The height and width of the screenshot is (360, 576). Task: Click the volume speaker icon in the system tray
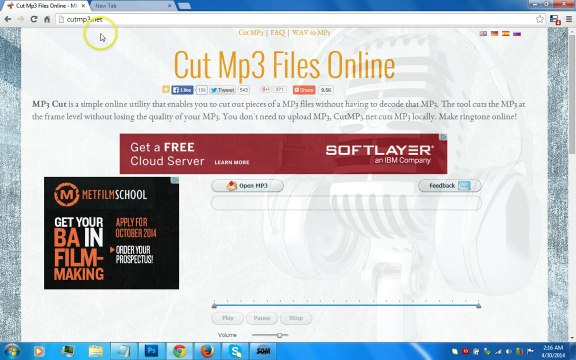[x=509, y=352]
